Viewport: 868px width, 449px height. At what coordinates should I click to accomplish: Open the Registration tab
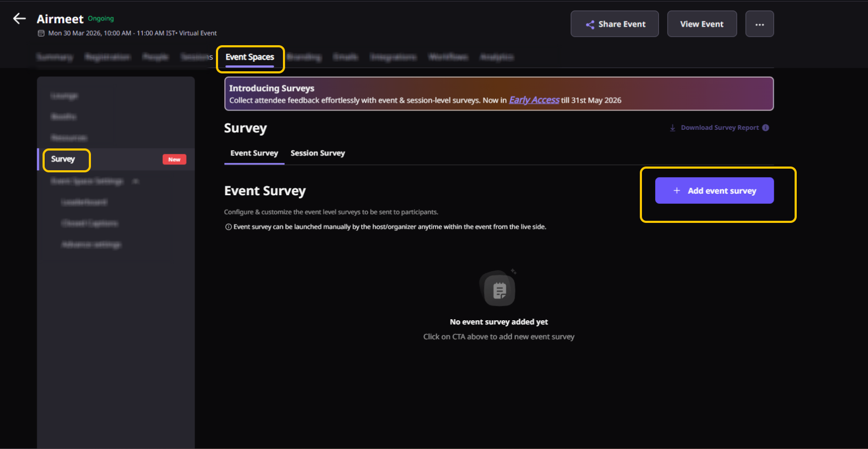107,57
